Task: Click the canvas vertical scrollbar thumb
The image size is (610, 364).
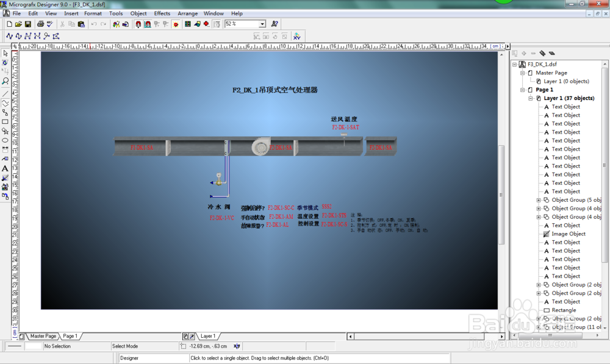Action: (501, 194)
